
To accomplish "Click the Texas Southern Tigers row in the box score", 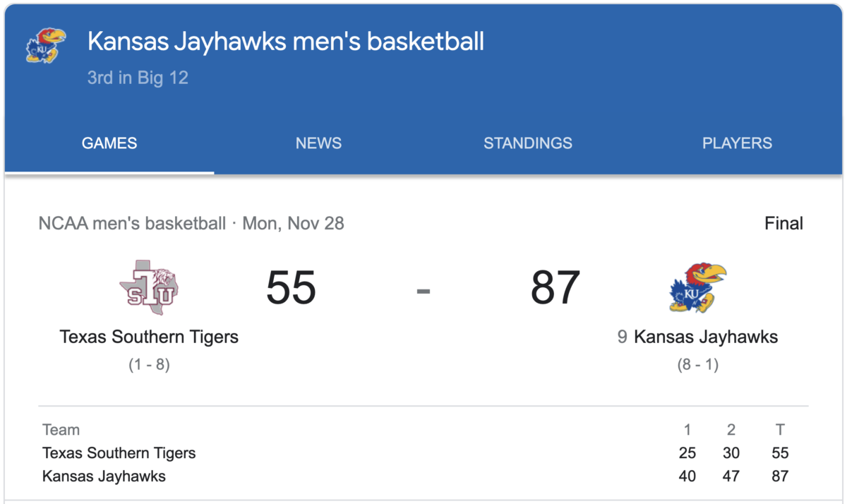I will (x=119, y=453).
